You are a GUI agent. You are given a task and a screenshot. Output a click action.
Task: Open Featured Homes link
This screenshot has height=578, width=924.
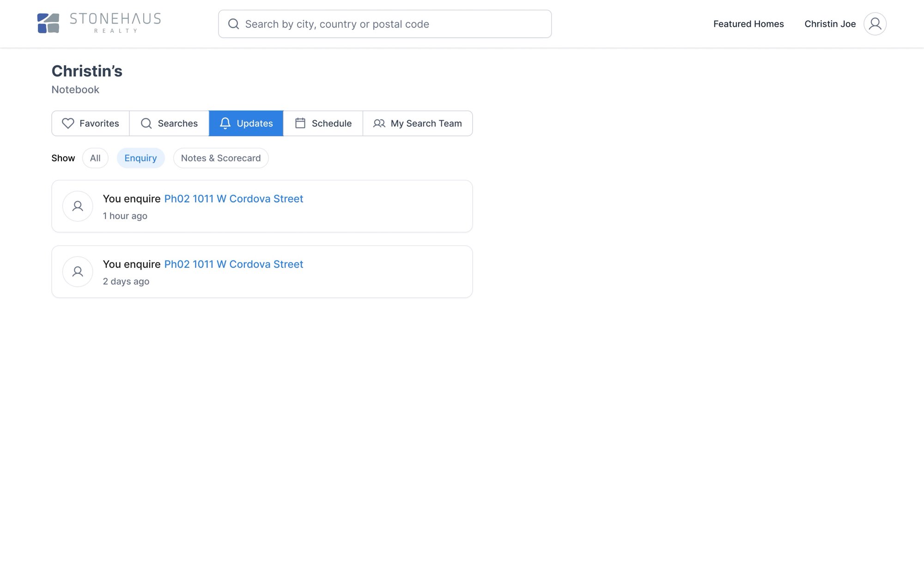click(748, 24)
